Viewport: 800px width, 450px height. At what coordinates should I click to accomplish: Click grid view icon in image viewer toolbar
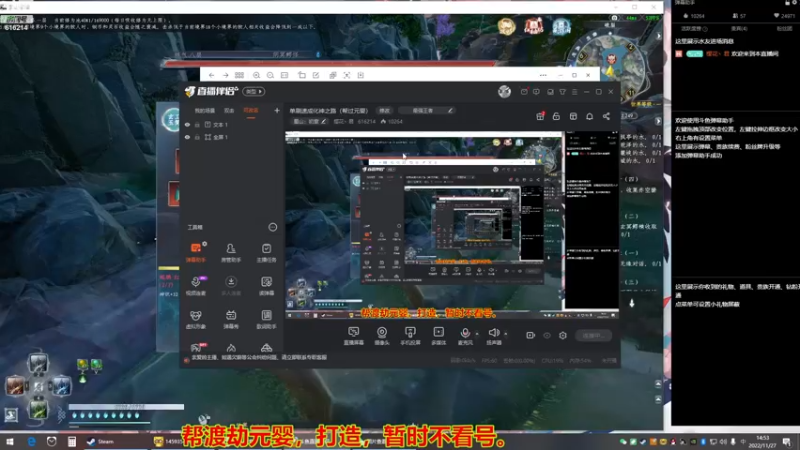click(239, 75)
